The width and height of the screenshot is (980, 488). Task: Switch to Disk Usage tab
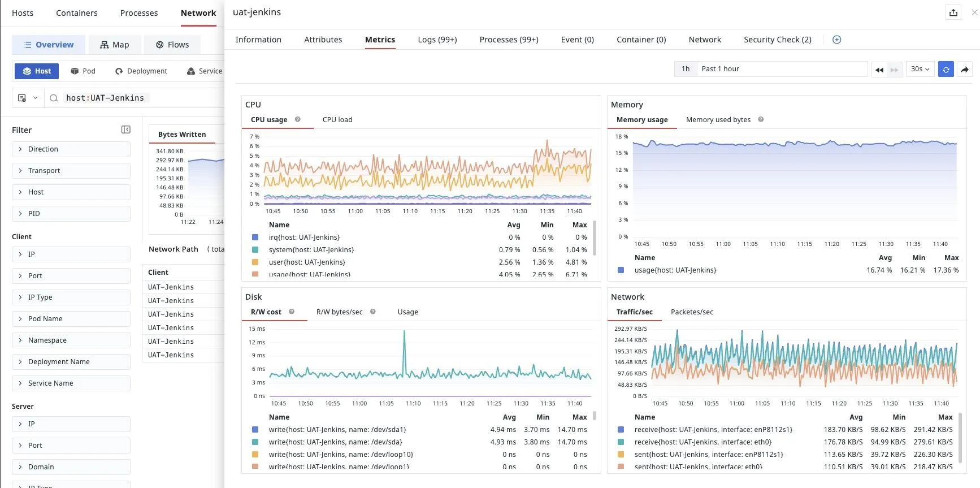[408, 312]
